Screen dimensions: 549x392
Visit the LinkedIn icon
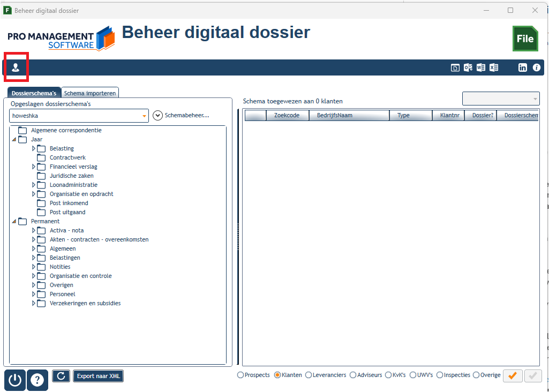[522, 67]
